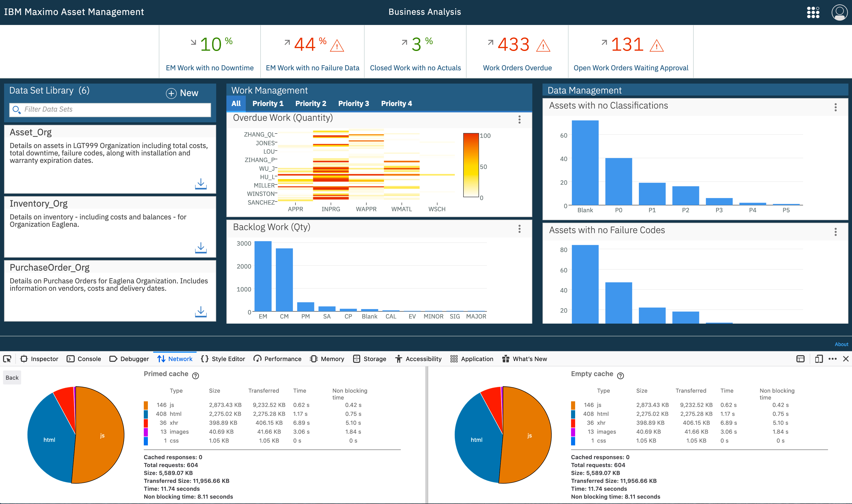Image resolution: width=852 pixels, height=504 pixels.
Task: Open Backlog Work chart options menu
Action: pyautogui.click(x=519, y=229)
